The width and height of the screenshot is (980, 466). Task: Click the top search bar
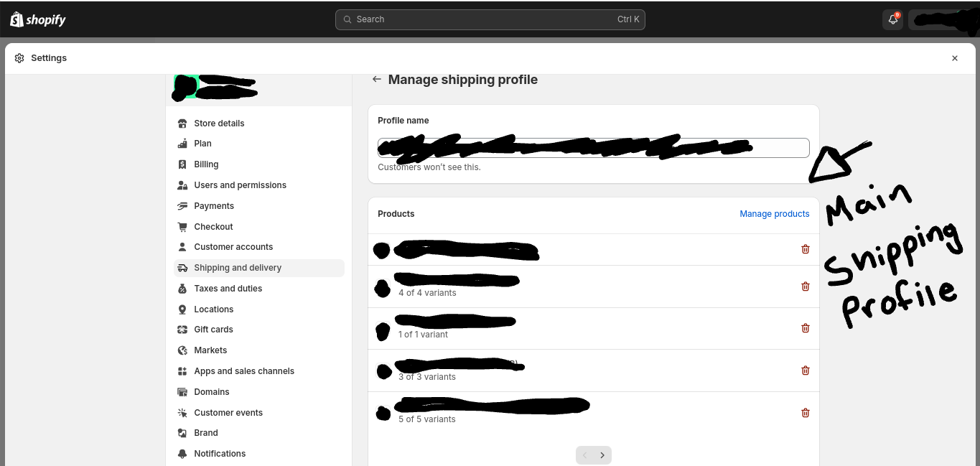[490, 19]
